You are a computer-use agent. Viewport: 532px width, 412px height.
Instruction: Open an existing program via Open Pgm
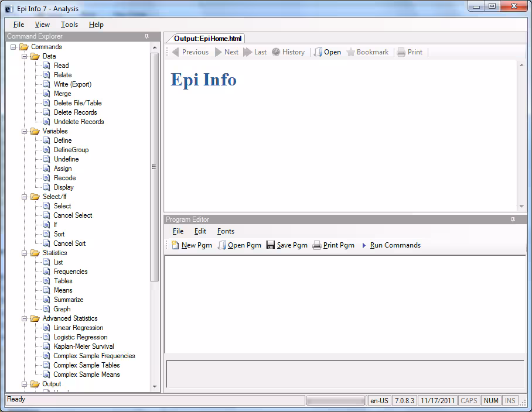point(239,245)
